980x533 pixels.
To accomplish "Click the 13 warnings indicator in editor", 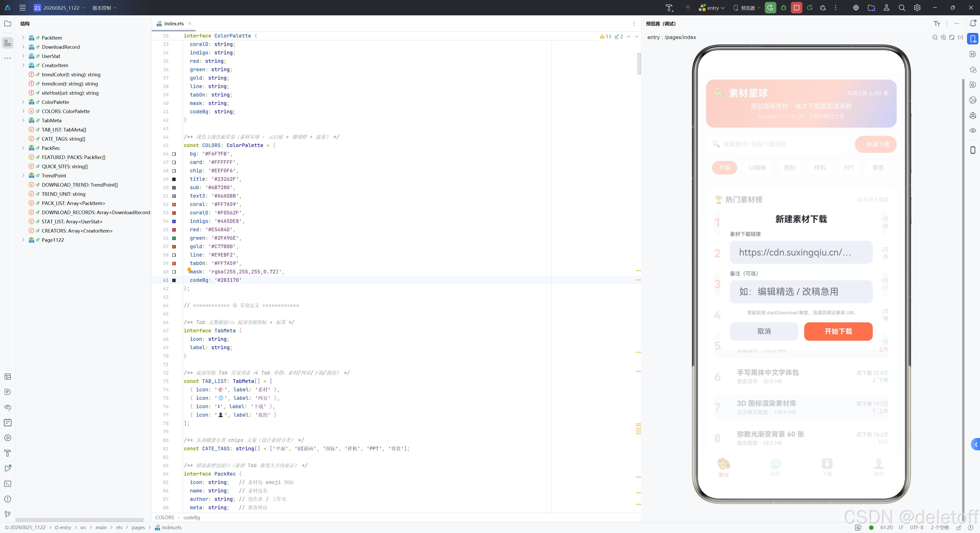I will 605,37.
